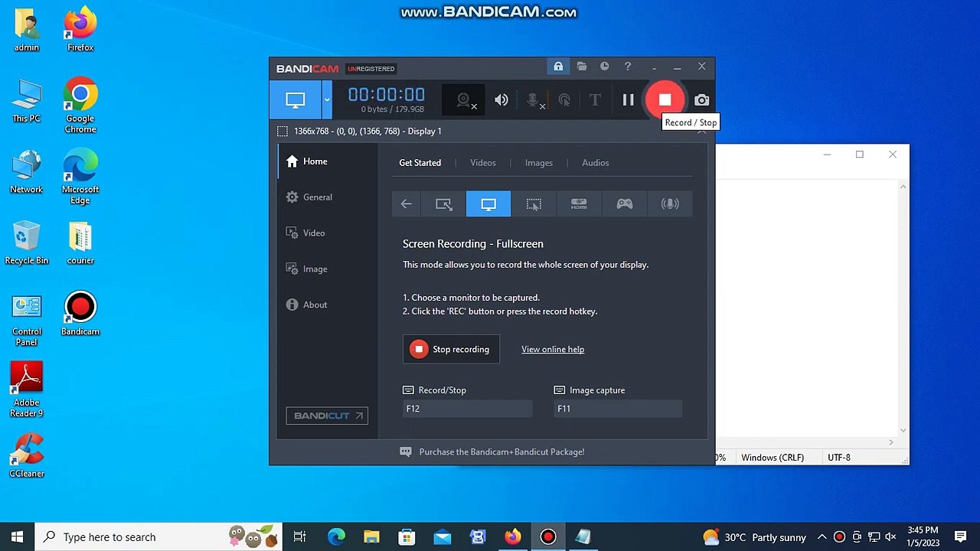
Task: Open the notification center icon
Action: [x=960, y=537]
